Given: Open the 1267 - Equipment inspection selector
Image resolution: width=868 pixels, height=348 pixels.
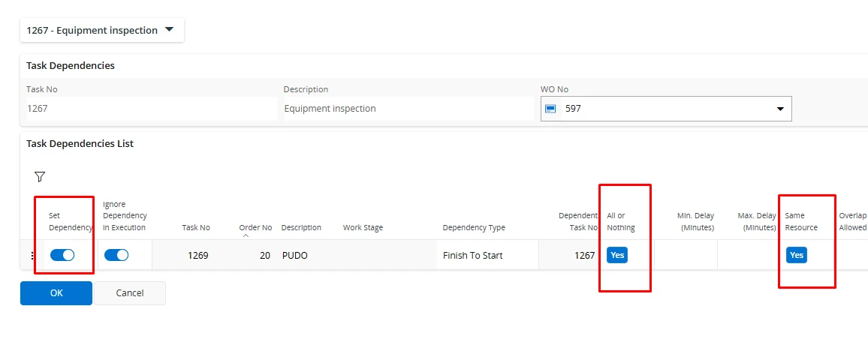Looking at the screenshot, I should pyautogui.click(x=101, y=31).
